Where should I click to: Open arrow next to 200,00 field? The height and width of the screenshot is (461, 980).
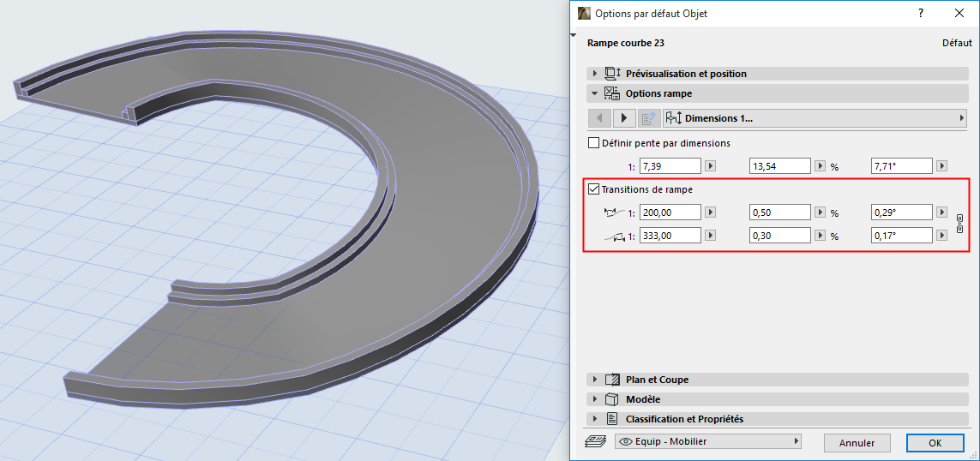point(710,213)
